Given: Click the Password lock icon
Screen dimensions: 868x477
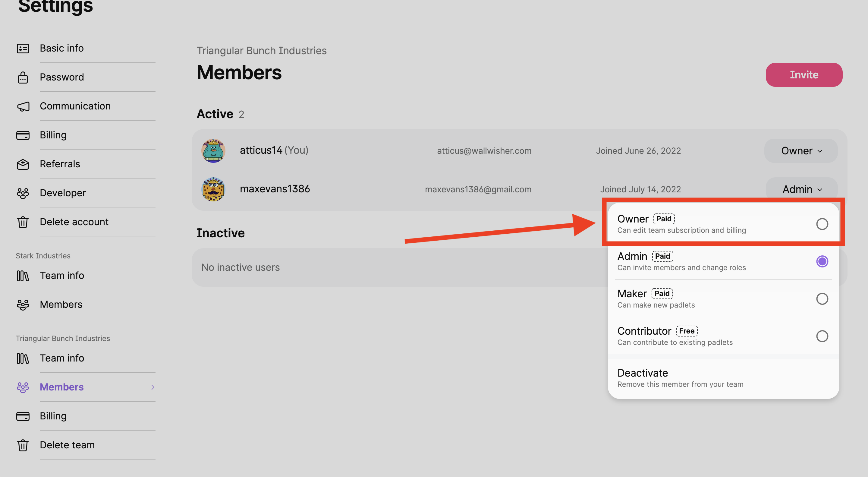Looking at the screenshot, I should 23,77.
